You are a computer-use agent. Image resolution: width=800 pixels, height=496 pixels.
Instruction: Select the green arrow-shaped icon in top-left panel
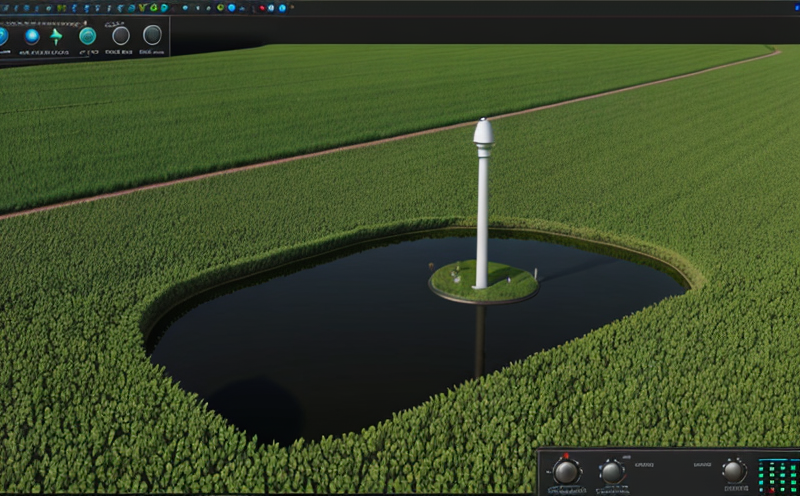point(57,36)
